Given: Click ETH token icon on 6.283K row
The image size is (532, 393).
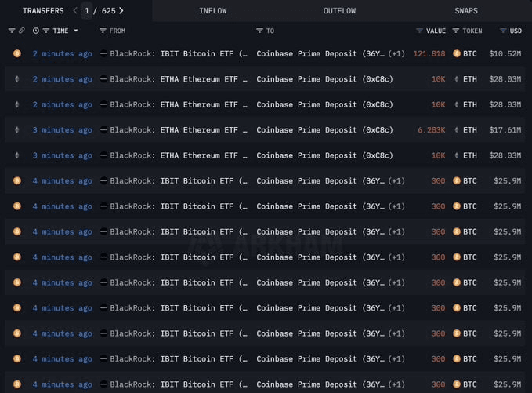Looking at the screenshot, I should pos(457,130).
